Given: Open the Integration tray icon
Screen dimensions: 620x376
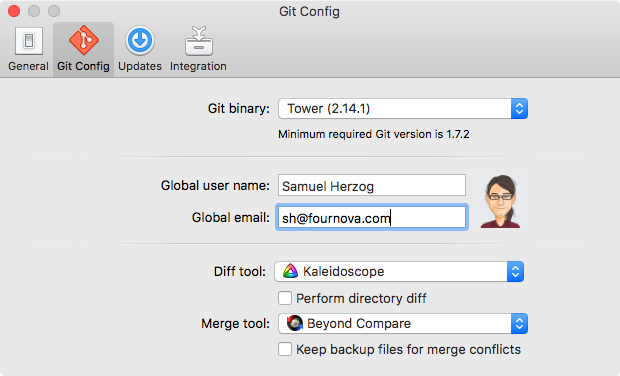Looking at the screenshot, I should click(x=198, y=41).
